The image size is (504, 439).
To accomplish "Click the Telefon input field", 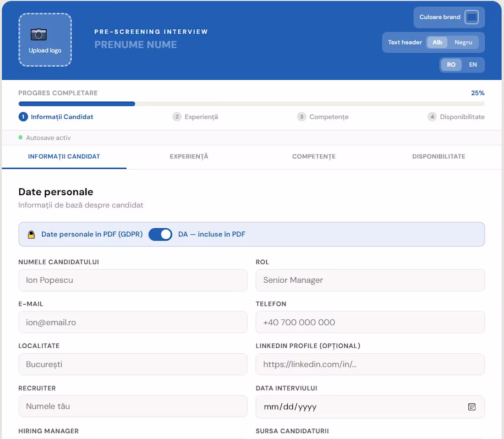I will (x=370, y=322).
